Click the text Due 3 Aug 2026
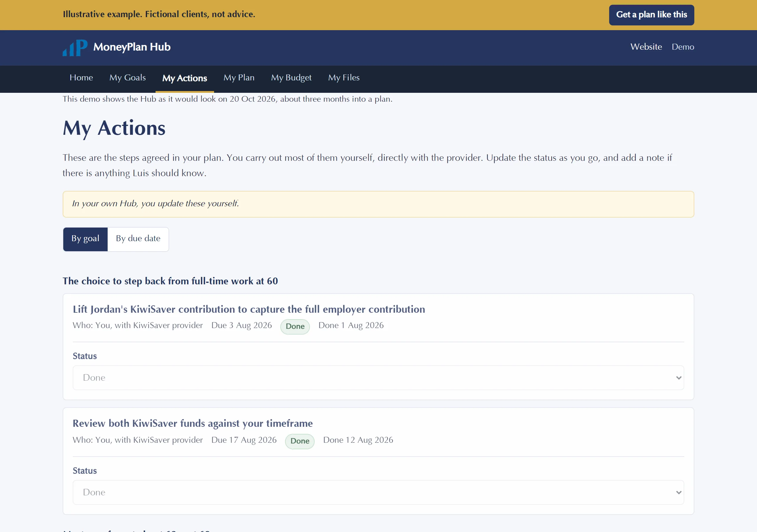This screenshot has height=532, width=757. click(x=242, y=325)
